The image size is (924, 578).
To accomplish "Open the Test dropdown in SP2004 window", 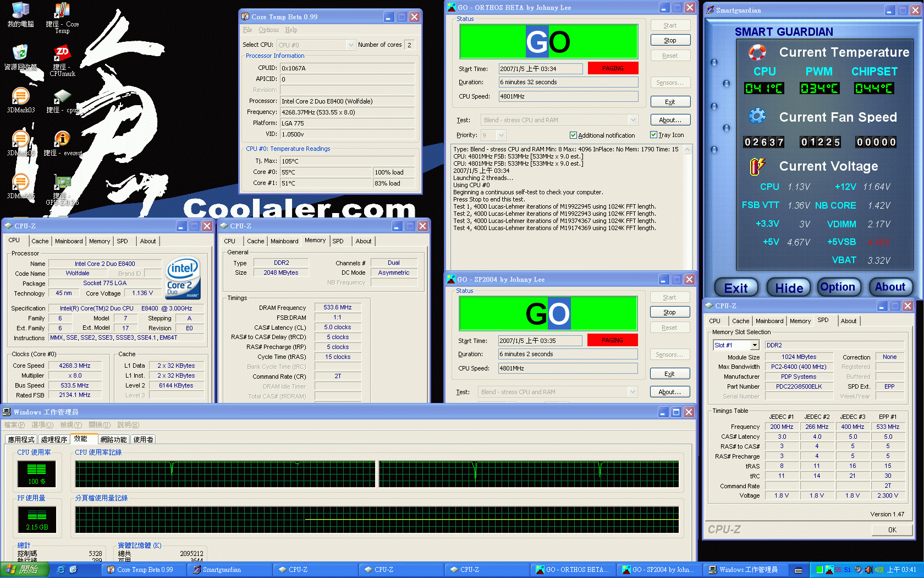I will [632, 391].
